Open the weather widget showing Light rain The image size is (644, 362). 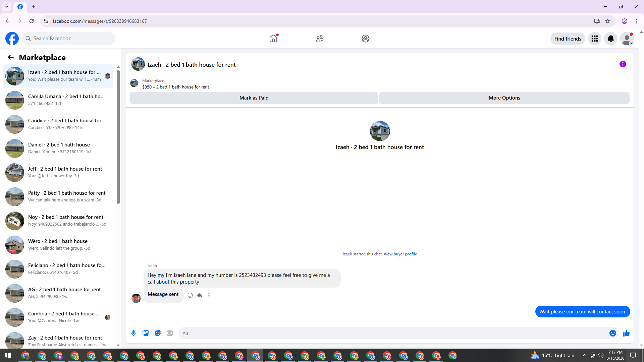(x=552, y=355)
